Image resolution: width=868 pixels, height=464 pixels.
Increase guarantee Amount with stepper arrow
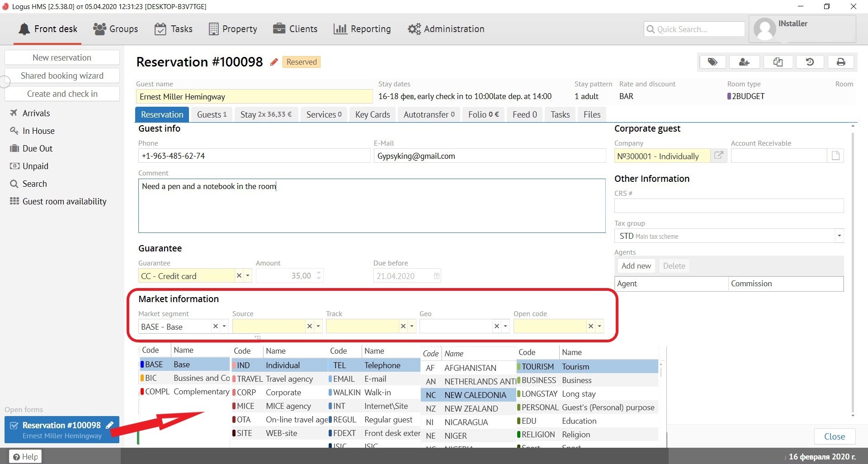[x=319, y=273]
